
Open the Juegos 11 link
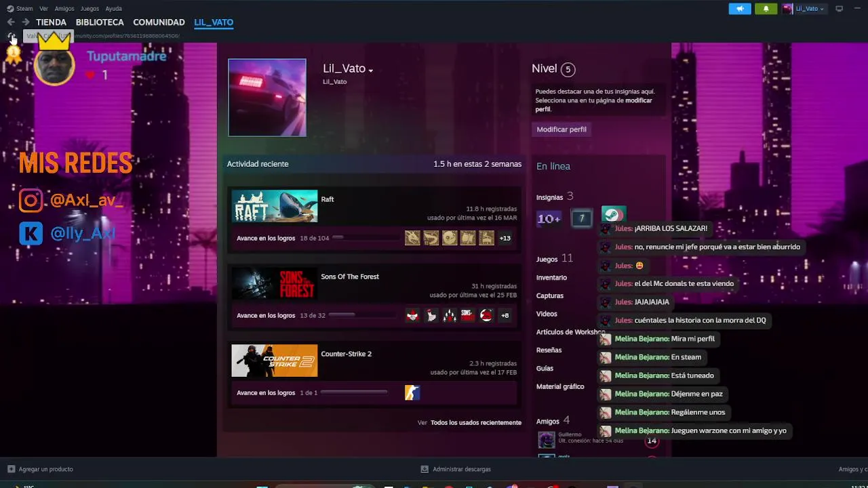point(555,258)
